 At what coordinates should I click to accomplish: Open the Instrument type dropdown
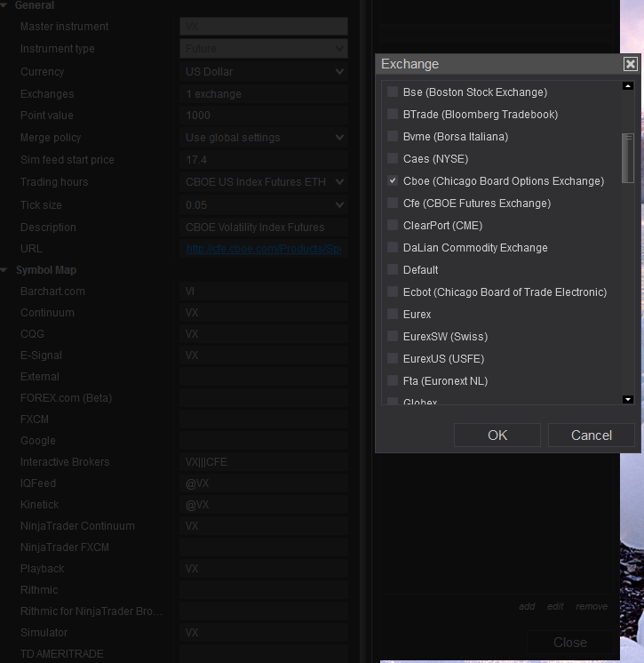264,49
